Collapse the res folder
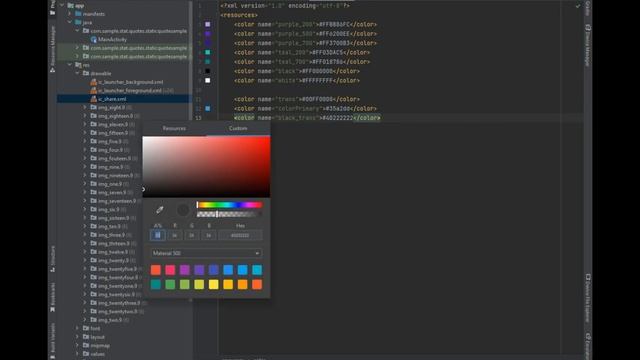The image size is (640, 360). point(70,65)
